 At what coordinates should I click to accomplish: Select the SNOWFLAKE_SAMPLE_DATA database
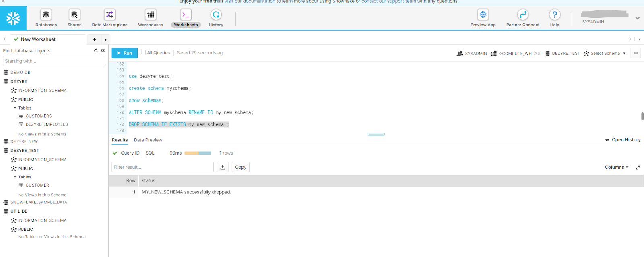pyautogui.click(x=39, y=203)
